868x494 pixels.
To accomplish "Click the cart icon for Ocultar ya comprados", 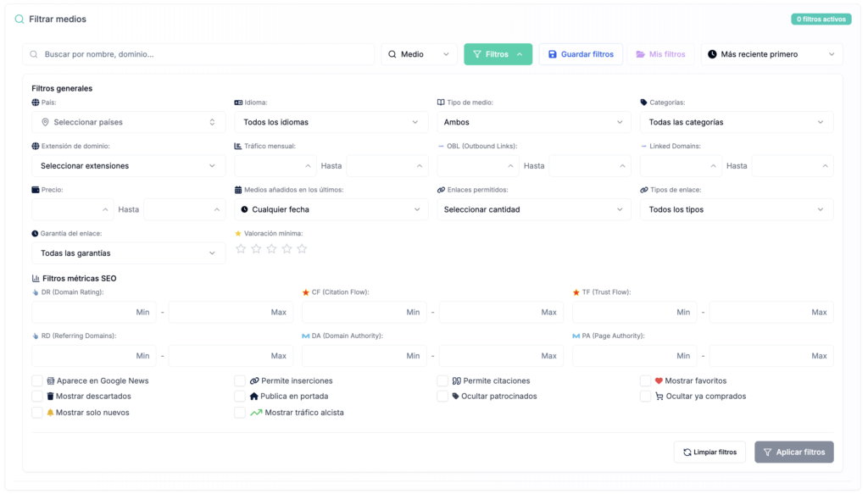I will 659,396.
